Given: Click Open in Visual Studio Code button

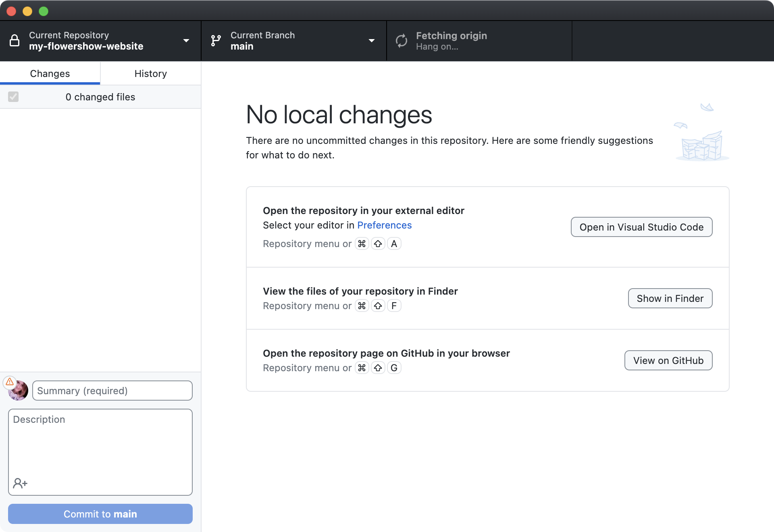Looking at the screenshot, I should [x=641, y=227].
